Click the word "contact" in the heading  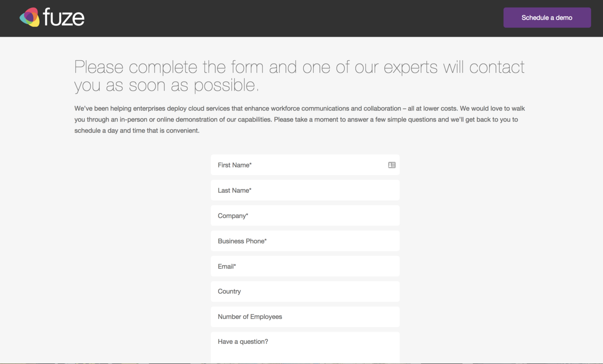(496, 68)
